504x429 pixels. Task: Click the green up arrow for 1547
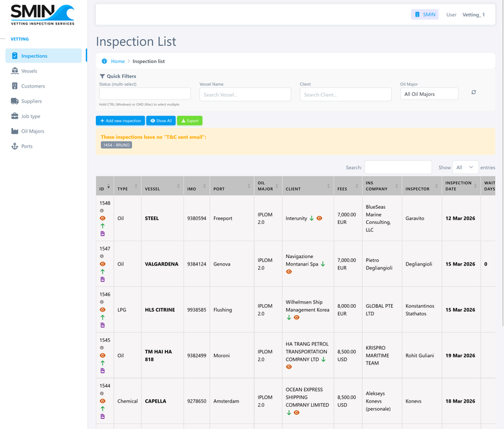pyautogui.click(x=103, y=271)
